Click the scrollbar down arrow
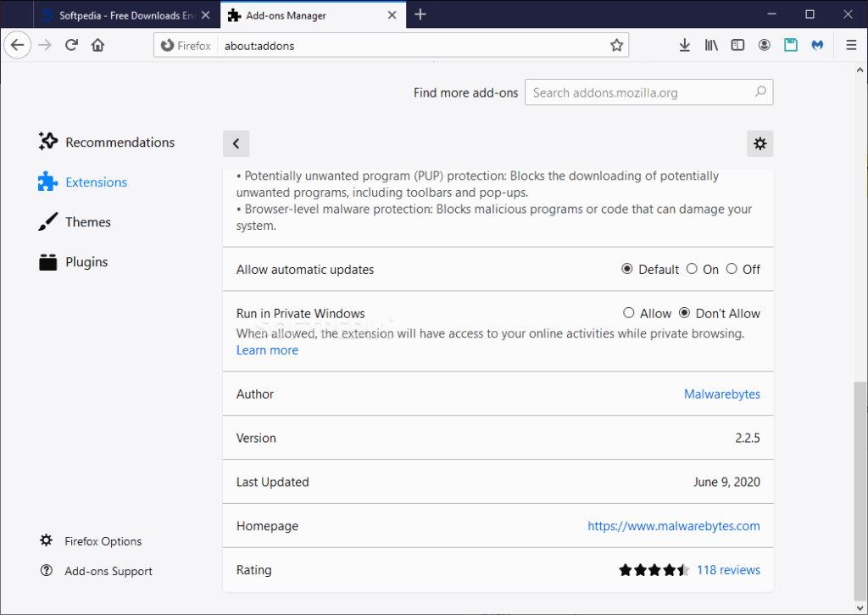Image resolution: width=868 pixels, height=615 pixels. [860, 608]
